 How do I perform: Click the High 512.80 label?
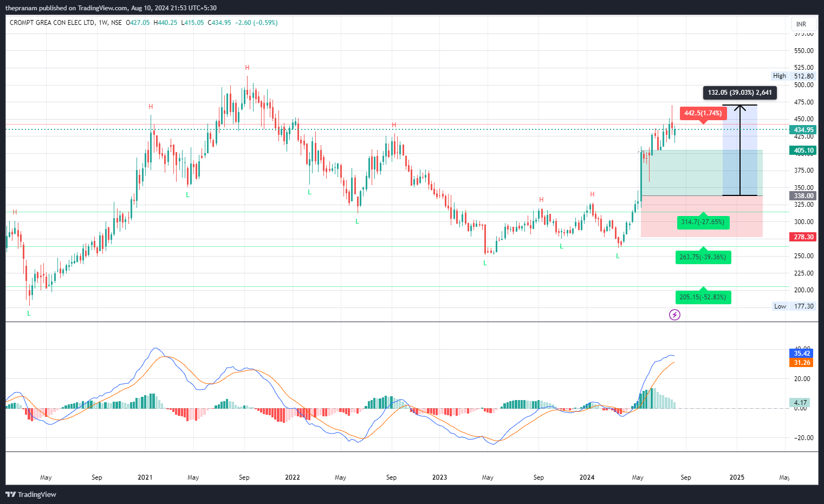coord(794,76)
